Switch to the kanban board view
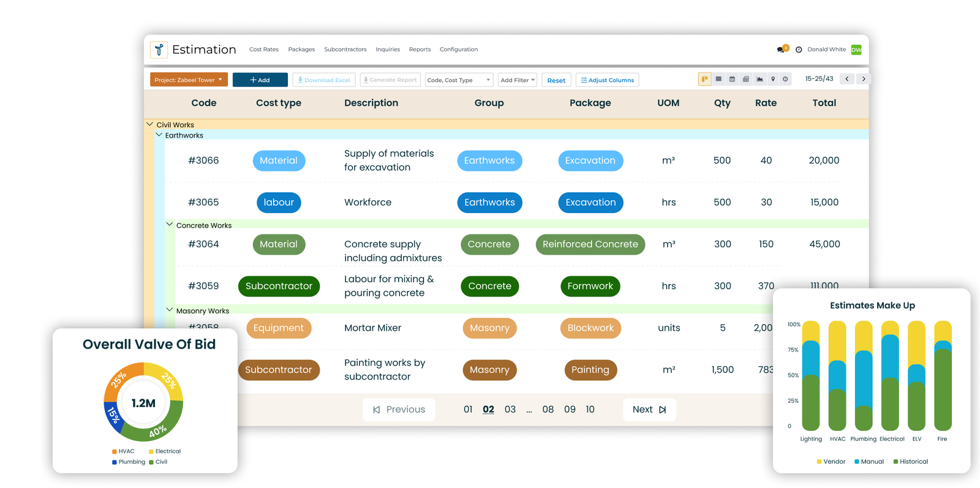Image resolution: width=980 pixels, height=488 pixels. [x=704, y=79]
